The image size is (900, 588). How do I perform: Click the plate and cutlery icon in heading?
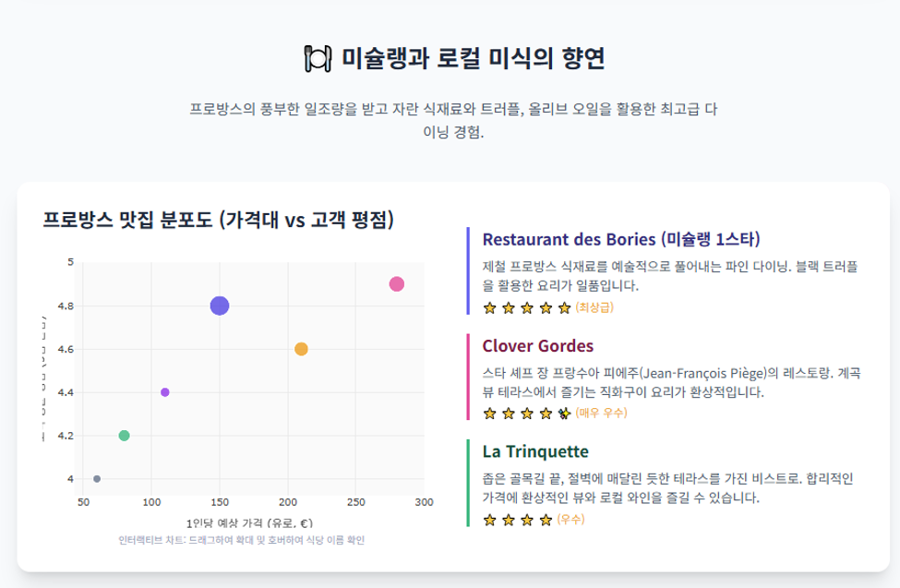click(318, 58)
